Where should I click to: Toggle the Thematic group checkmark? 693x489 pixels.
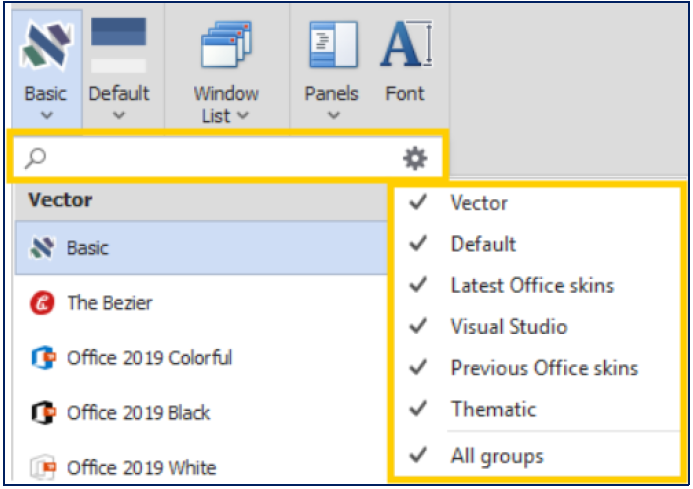tap(418, 409)
